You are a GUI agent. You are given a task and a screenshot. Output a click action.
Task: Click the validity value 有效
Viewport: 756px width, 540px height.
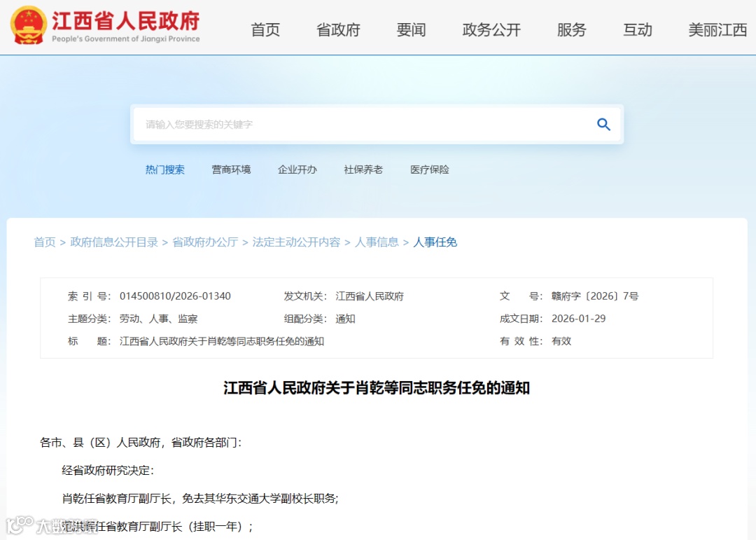561,341
